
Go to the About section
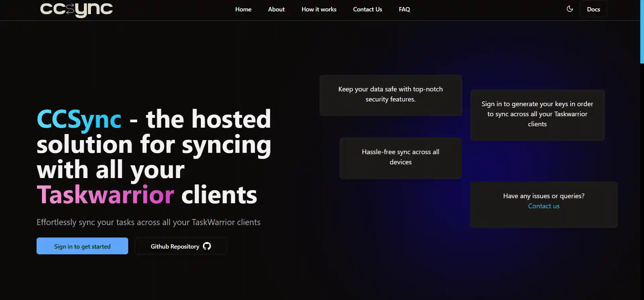[276, 9]
